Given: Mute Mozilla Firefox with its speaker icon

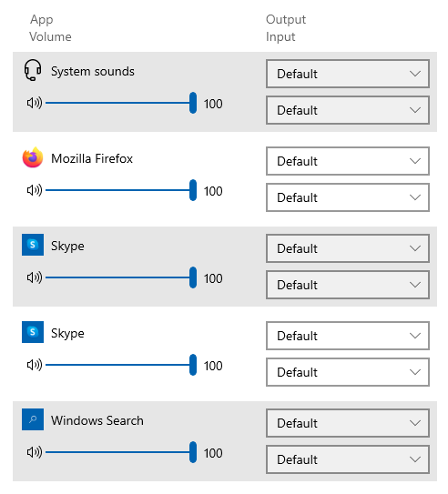Looking at the screenshot, I should (x=35, y=190).
